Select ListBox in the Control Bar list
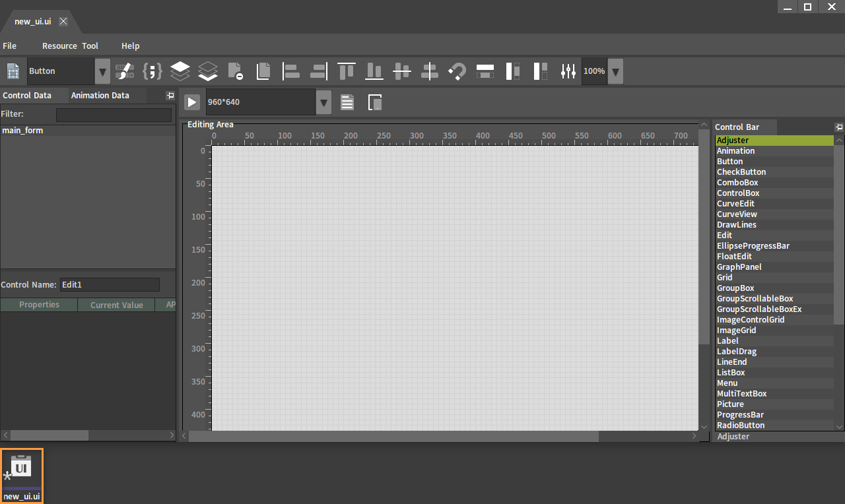 coord(774,373)
